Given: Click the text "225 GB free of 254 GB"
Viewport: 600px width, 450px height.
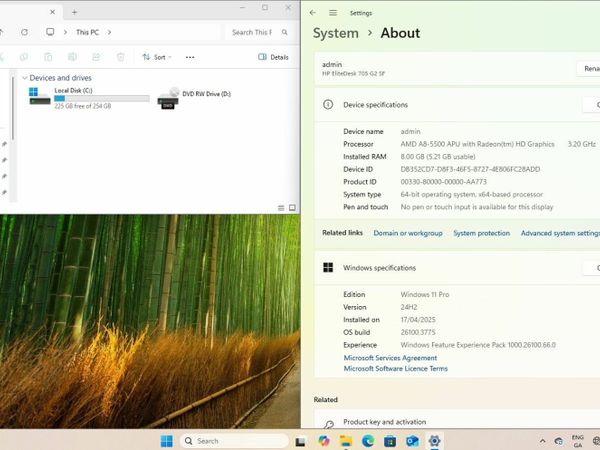Looking at the screenshot, I should 83,106.
